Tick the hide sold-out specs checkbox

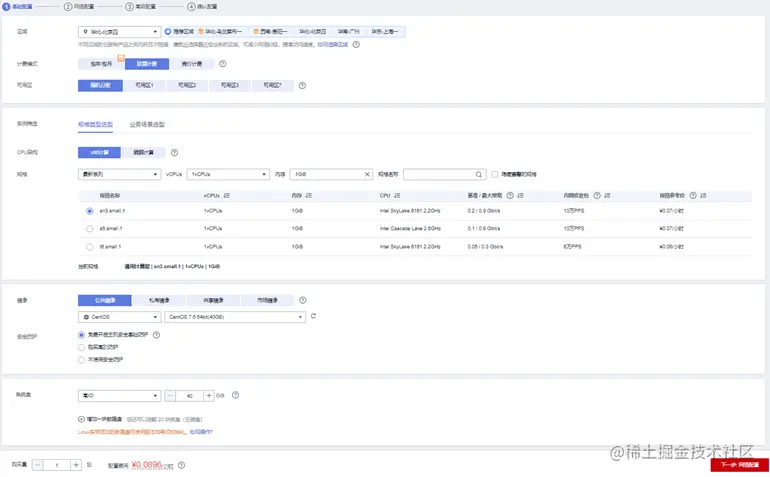(495, 174)
